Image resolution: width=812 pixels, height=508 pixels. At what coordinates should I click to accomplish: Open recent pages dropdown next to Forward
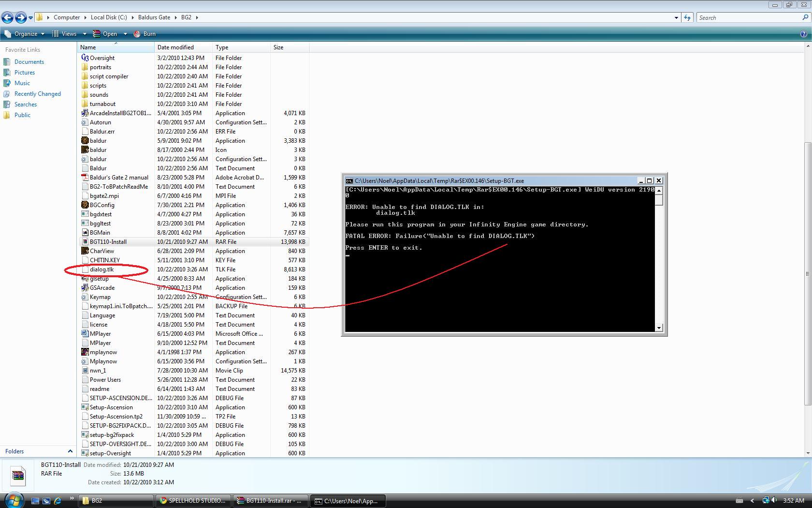[30, 18]
